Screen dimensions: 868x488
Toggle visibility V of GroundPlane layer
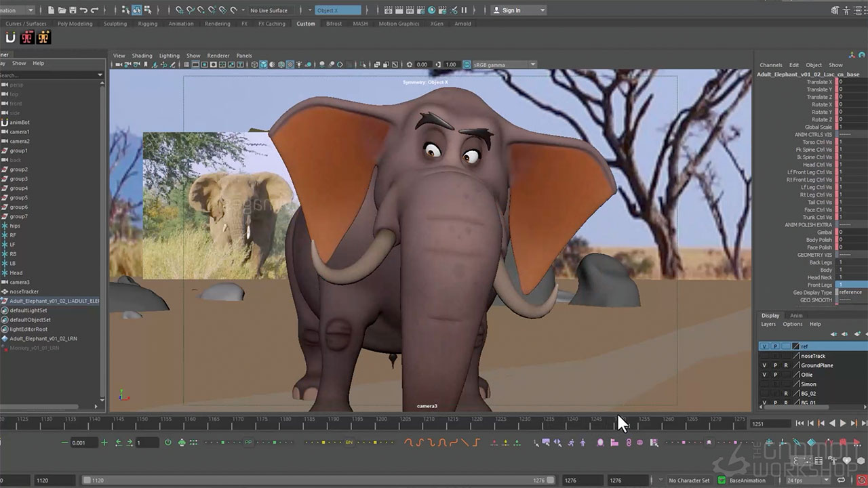click(764, 365)
